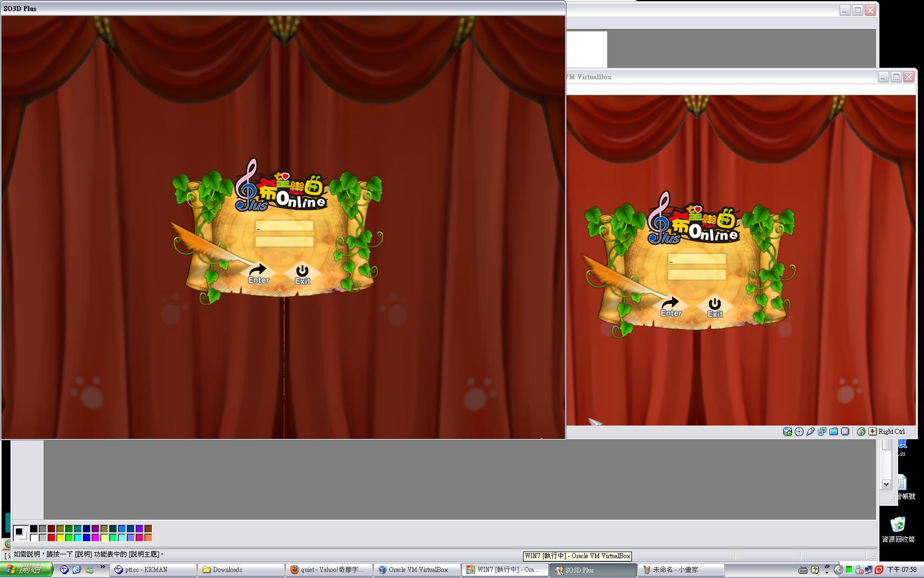Select the red color swatch in Paint palette
924x578 pixels.
[x=51, y=538]
